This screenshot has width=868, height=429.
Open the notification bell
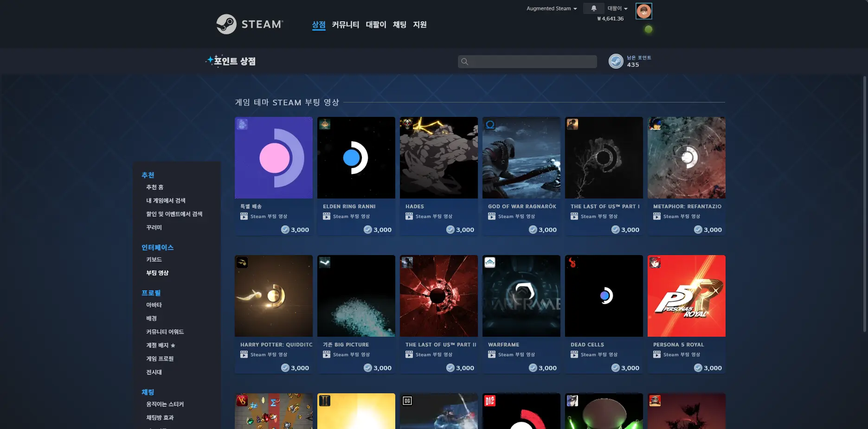pyautogui.click(x=593, y=8)
